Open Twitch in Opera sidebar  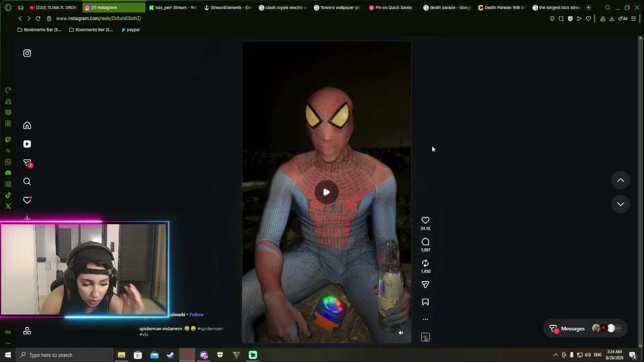click(8, 140)
